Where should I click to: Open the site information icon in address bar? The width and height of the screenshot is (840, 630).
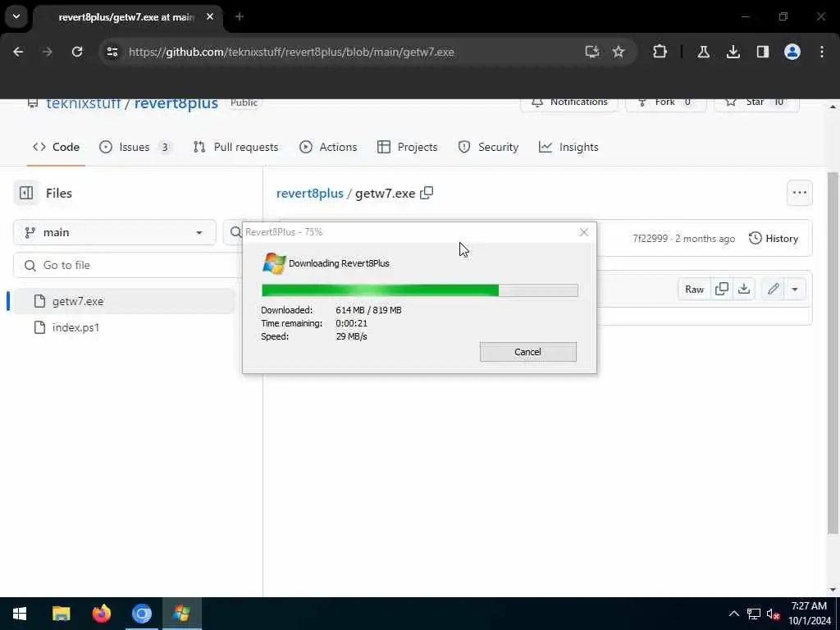pyautogui.click(x=112, y=52)
